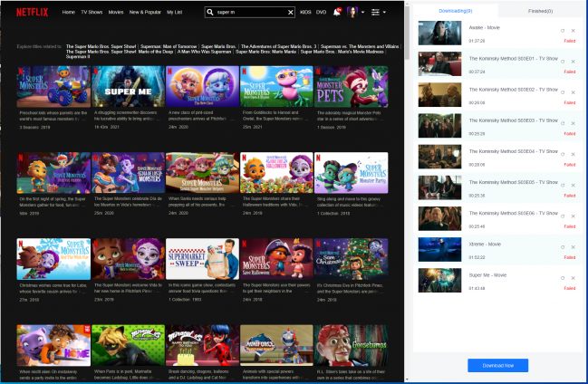Retry Kominsky Method S03E02 download
588x384 pixels.
563,92
